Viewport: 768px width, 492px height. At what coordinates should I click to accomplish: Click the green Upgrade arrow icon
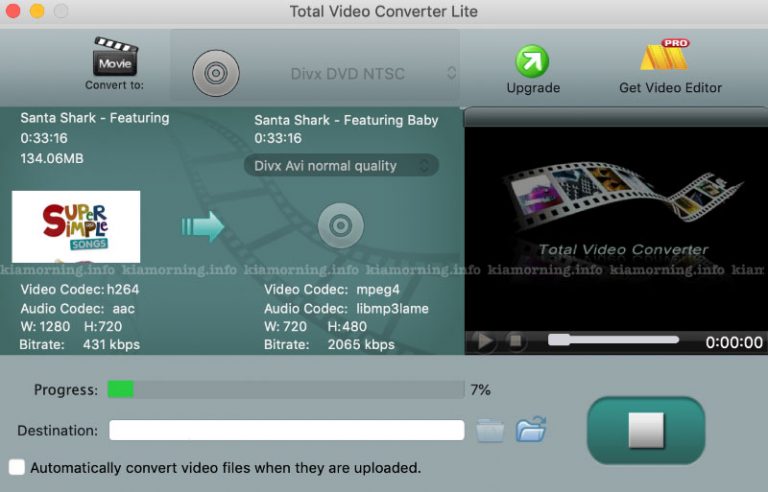pos(532,61)
